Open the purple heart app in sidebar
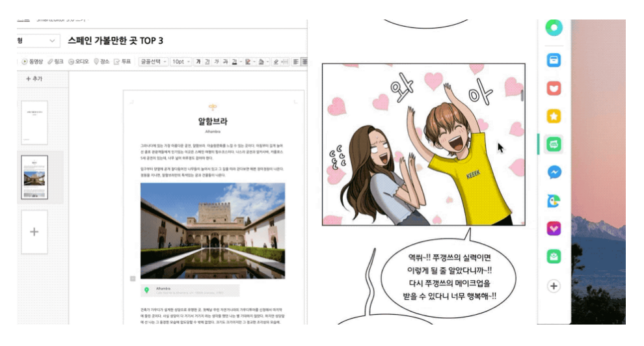The image size is (644, 346). (x=554, y=229)
